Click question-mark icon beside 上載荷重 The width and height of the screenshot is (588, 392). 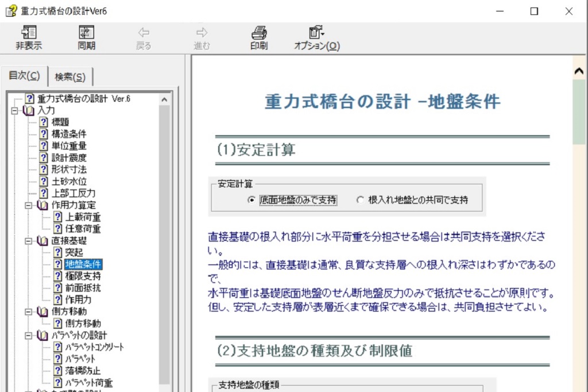coord(58,217)
